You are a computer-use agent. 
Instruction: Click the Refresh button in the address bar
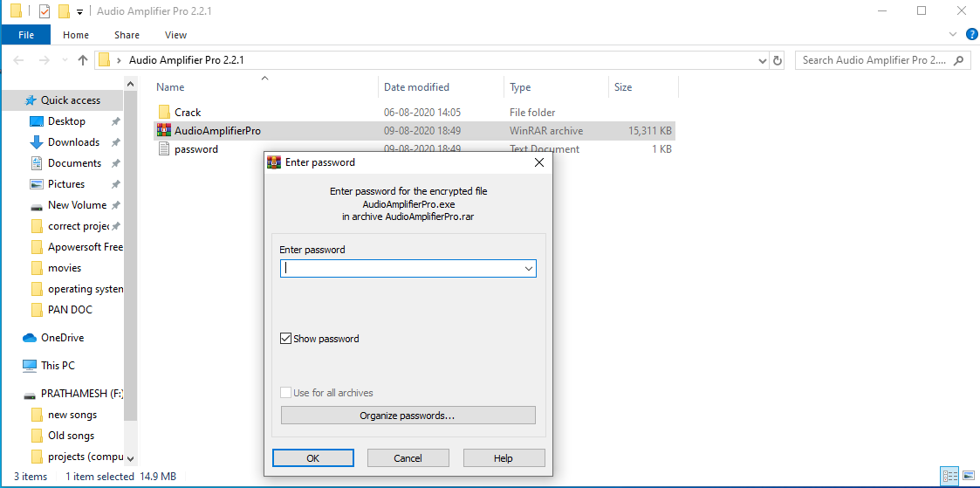778,60
